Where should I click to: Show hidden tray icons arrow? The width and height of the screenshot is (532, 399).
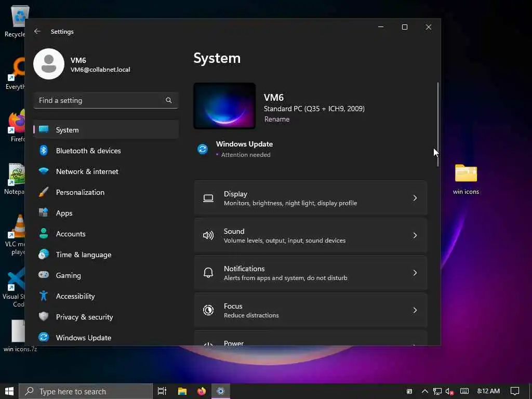coord(425,392)
